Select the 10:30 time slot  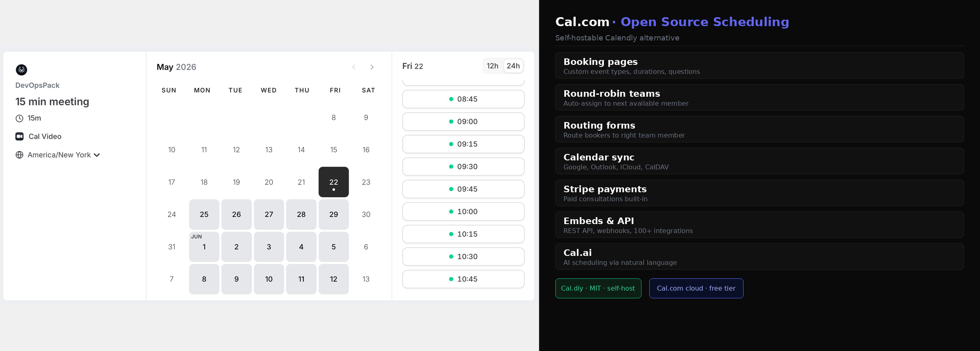[463, 256]
